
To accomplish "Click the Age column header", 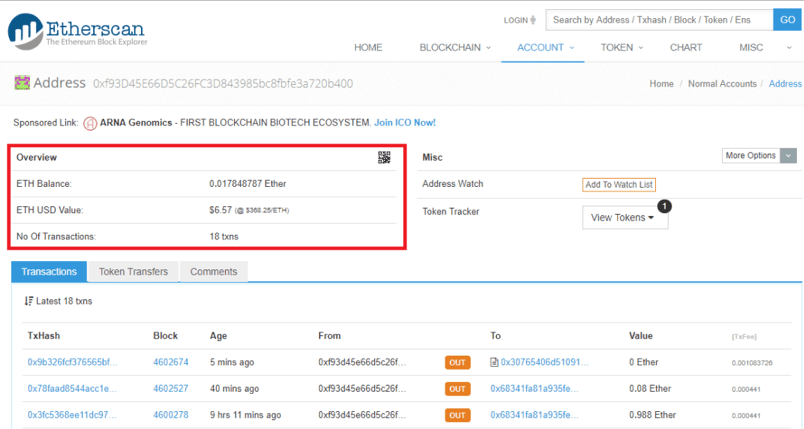I will click(x=218, y=336).
